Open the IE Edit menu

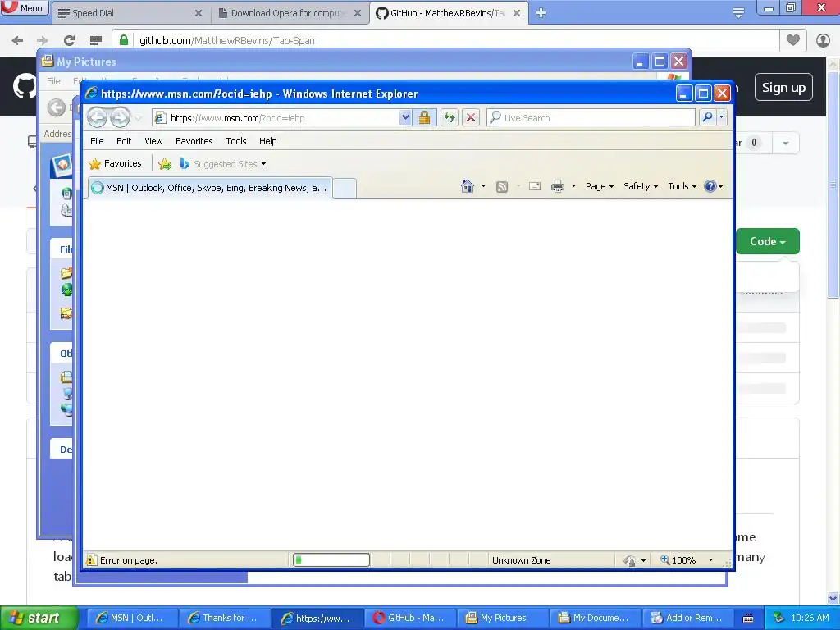pyautogui.click(x=124, y=141)
